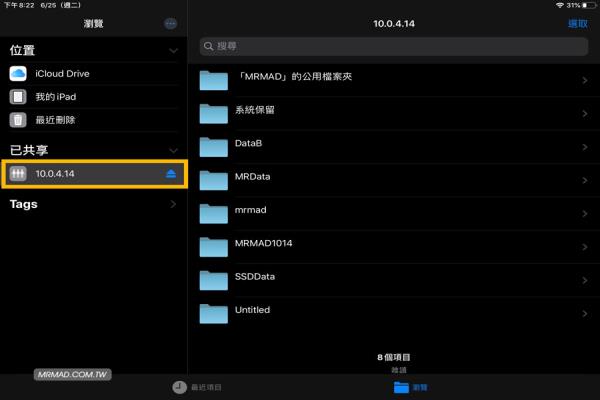
Task: Eject the 10.0.4.14 shared server
Action: click(171, 174)
